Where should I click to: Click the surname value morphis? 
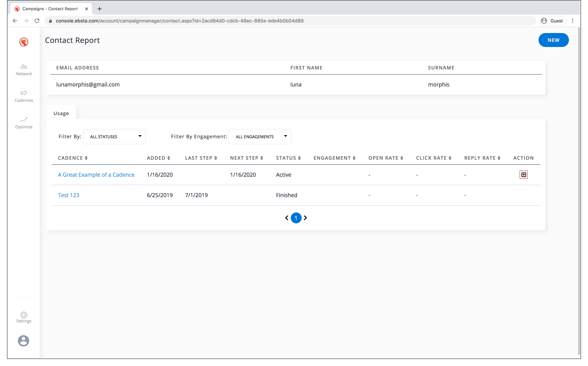(439, 84)
